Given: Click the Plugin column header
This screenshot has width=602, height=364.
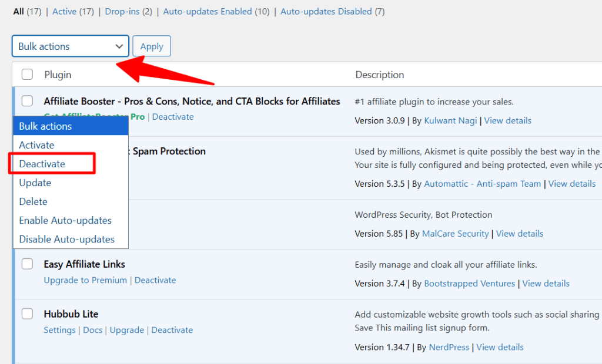Looking at the screenshot, I should tap(58, 75).
